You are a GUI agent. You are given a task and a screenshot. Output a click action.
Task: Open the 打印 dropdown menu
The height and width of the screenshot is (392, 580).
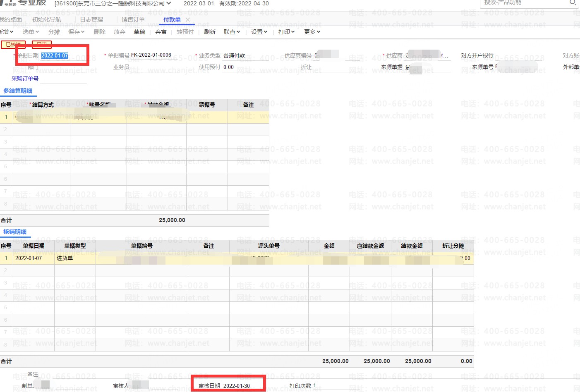click(x=286, y=32)
